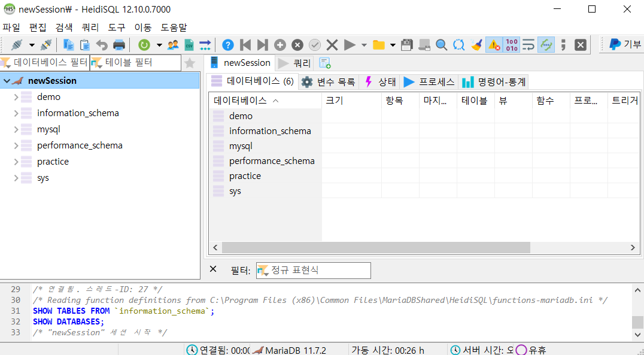Click the 테이블 필터 input field

pyautogui.click(x=135, y=63)
